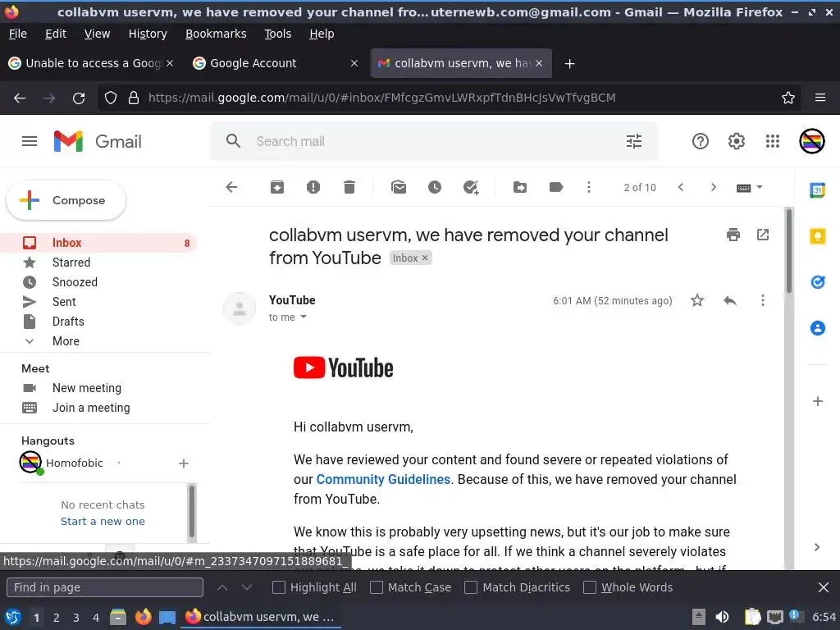Open the Tools menu
This screenshot has height=630, width=840.
tap(277, 34)
